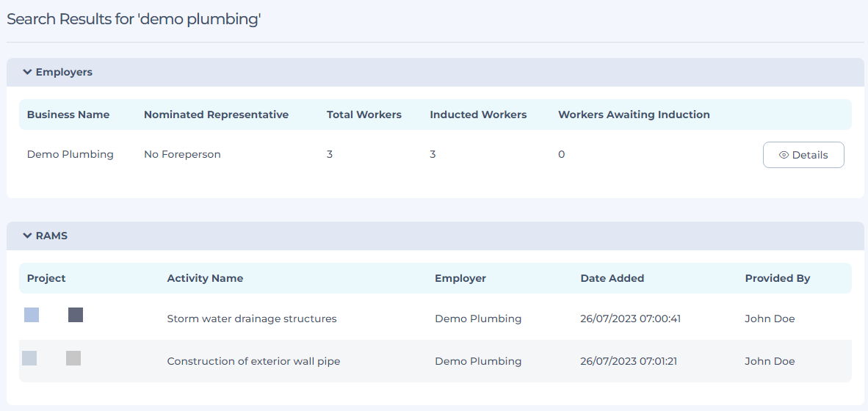Click the Date Added column header
The image size is (868, 411).
coord(612,278)
